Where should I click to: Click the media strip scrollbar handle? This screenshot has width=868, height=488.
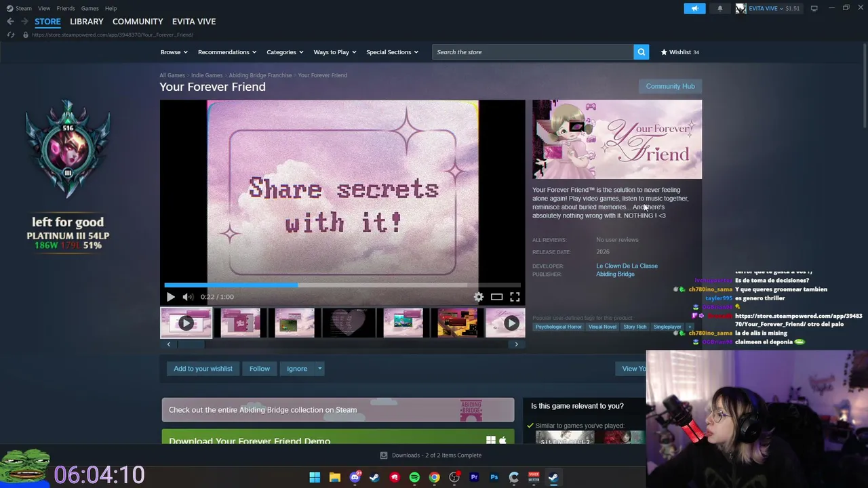pyautogui.click(x=191, y=344)
